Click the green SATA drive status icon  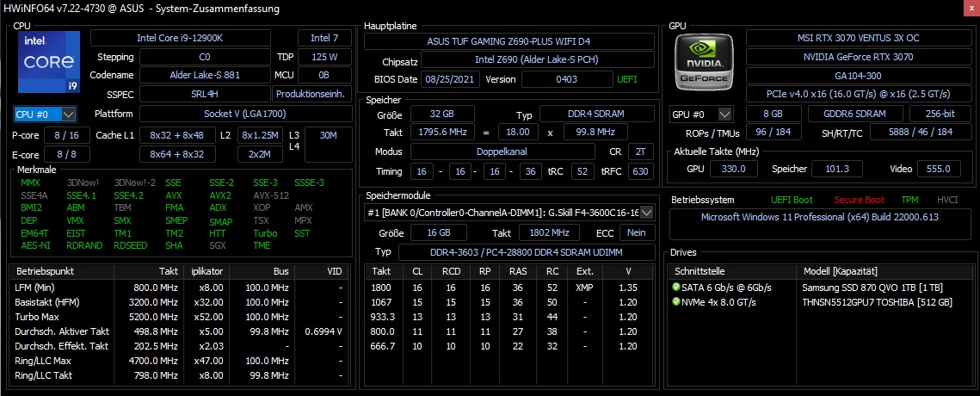[675, 288]
